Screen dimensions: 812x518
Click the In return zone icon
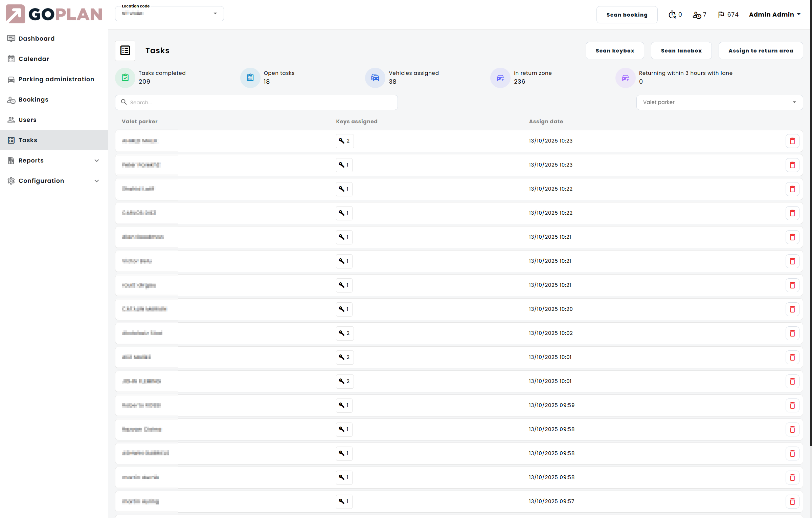(x=500, y=78)
